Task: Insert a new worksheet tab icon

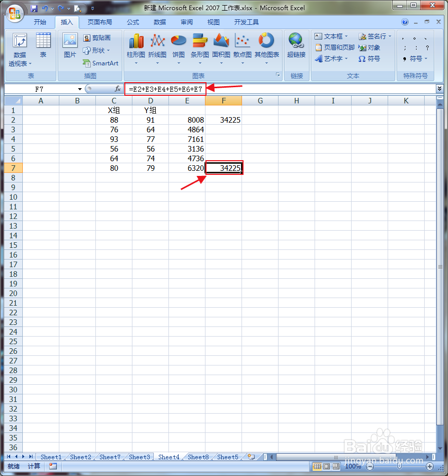Action: click(x=251, y=457)
